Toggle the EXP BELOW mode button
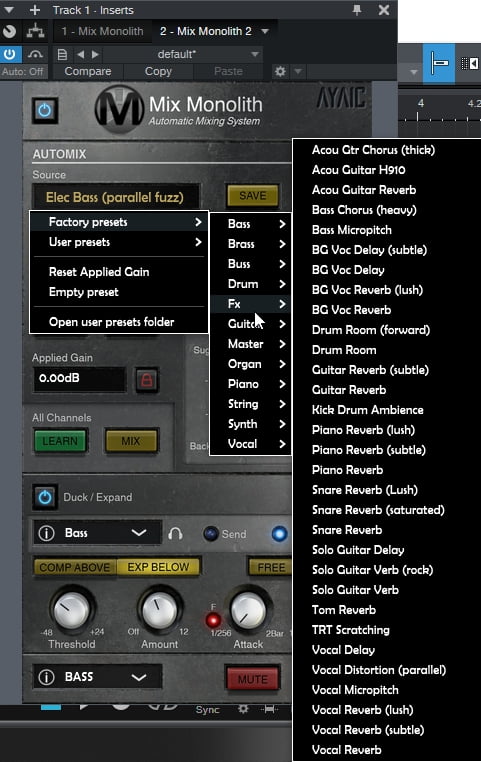The image size is (481, 762). point(158,567)
